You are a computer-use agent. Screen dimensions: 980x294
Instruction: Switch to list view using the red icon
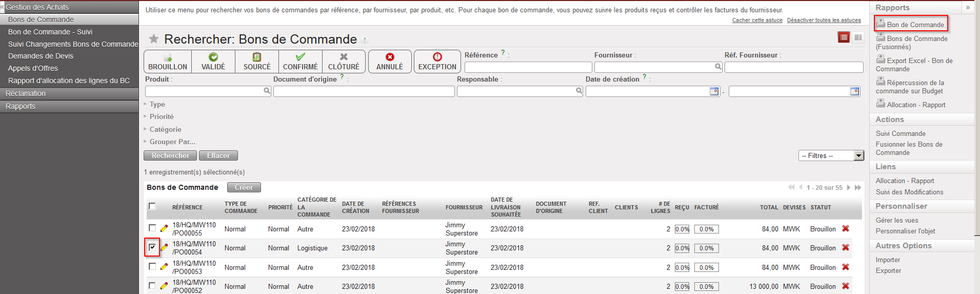click(x=844, y=37)
